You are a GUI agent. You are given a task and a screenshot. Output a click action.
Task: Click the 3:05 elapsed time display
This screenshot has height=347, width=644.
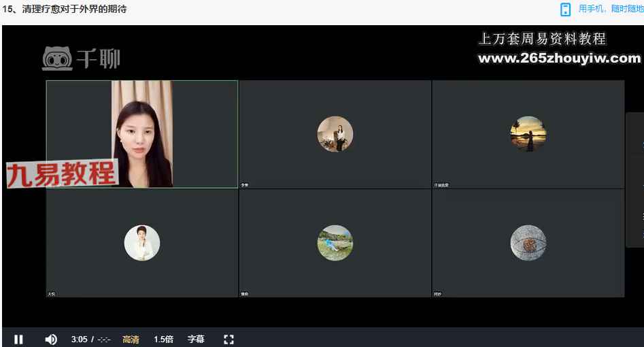coord(80,339)
